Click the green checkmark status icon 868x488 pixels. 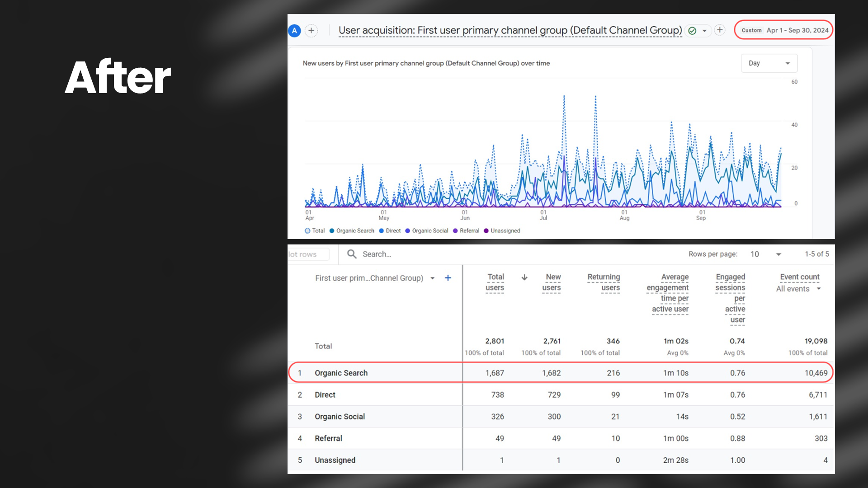point(692,31)
